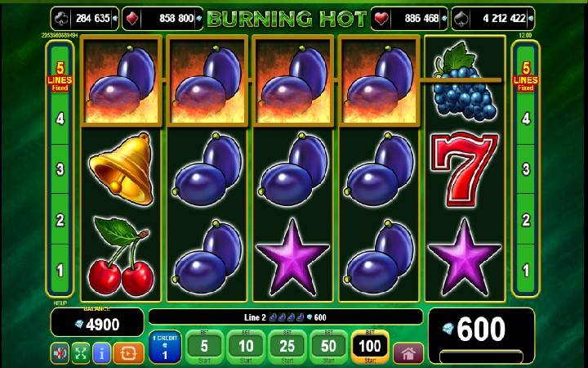588x368 pixels.
Task: Choose the Bet 25 start button
Action: click(287, 347)
